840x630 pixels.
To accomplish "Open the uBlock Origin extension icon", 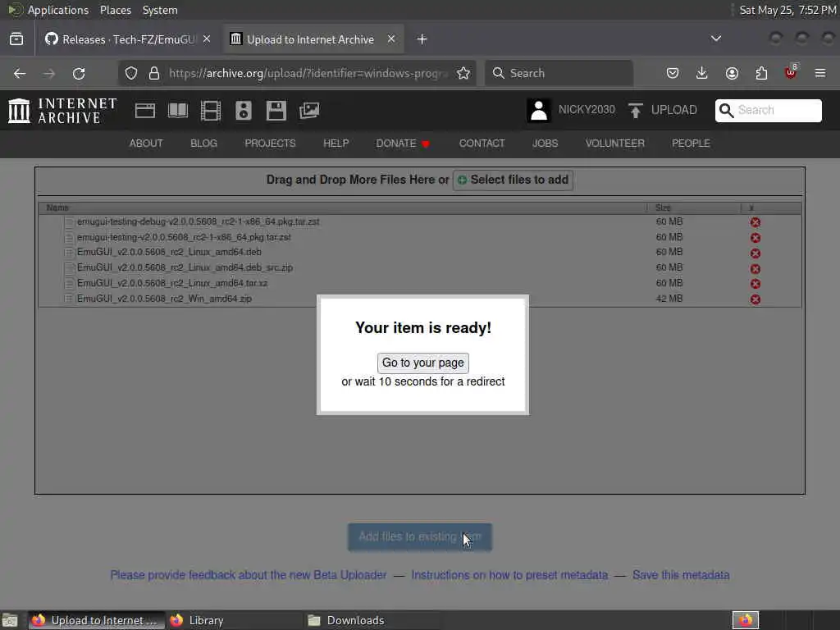I will click(791, 72).
